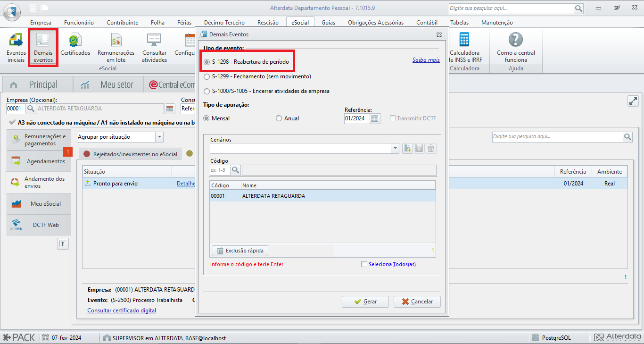644x344 pixels.
Task: Open company list icon beside ALTERDATA RETAGUARDA
Action: click(170, 109)
